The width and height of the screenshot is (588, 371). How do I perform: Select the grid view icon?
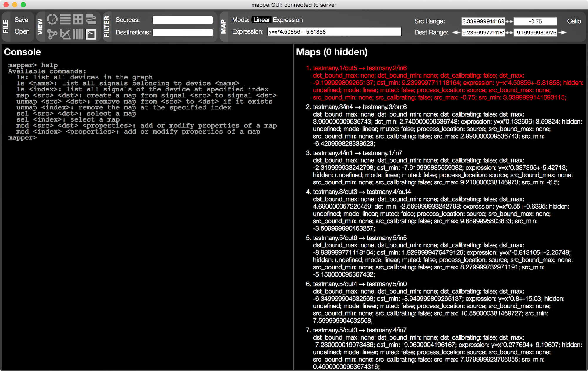[x=78, y=19]
